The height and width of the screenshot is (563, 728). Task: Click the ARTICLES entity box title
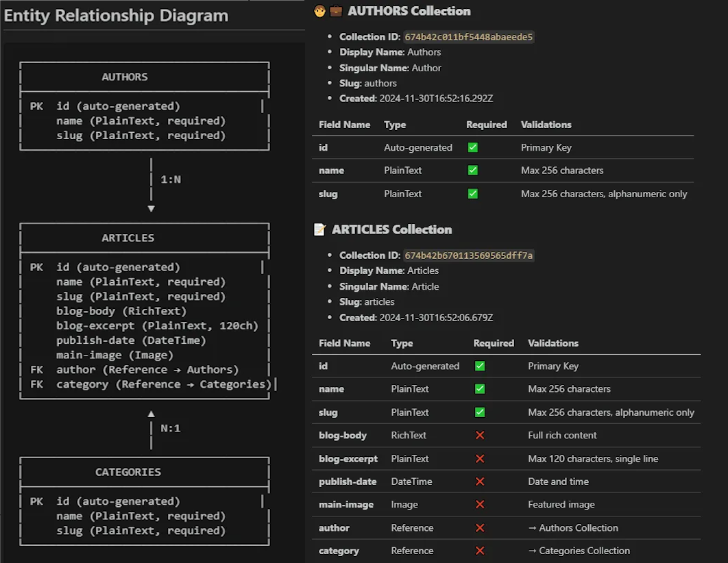pos(128,238)
